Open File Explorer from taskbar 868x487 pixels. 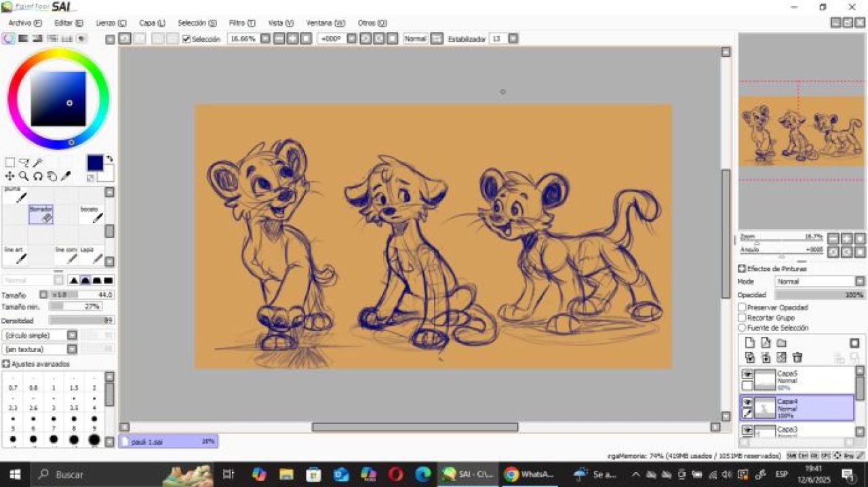[286, 474]
